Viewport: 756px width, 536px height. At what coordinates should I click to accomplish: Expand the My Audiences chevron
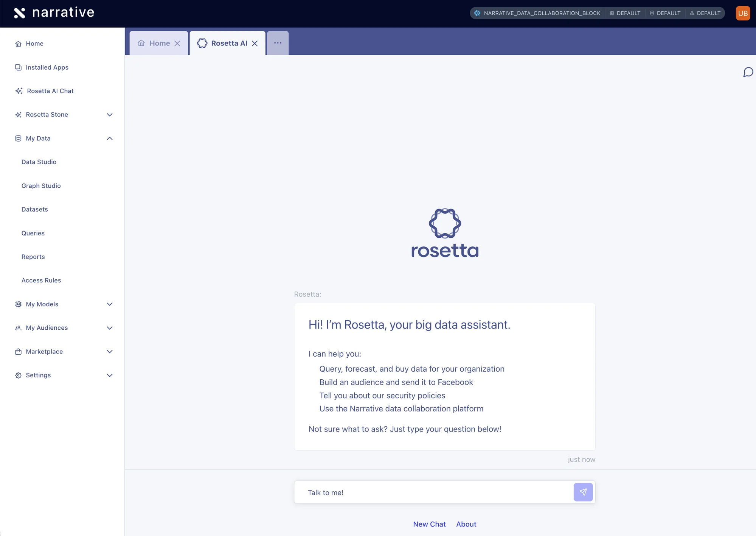(110, 328)
